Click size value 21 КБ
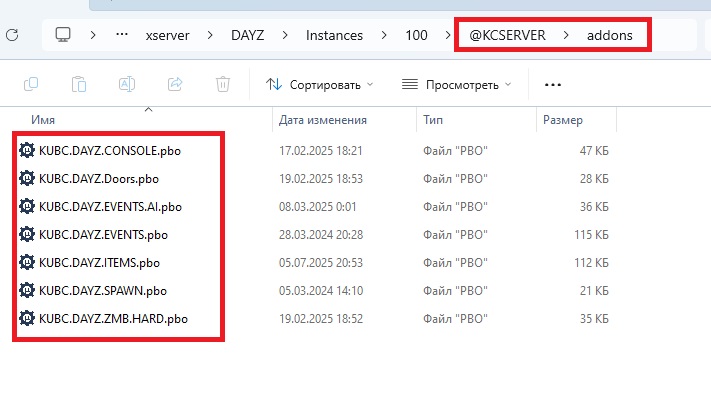711x400 pixels. (594, 291)
